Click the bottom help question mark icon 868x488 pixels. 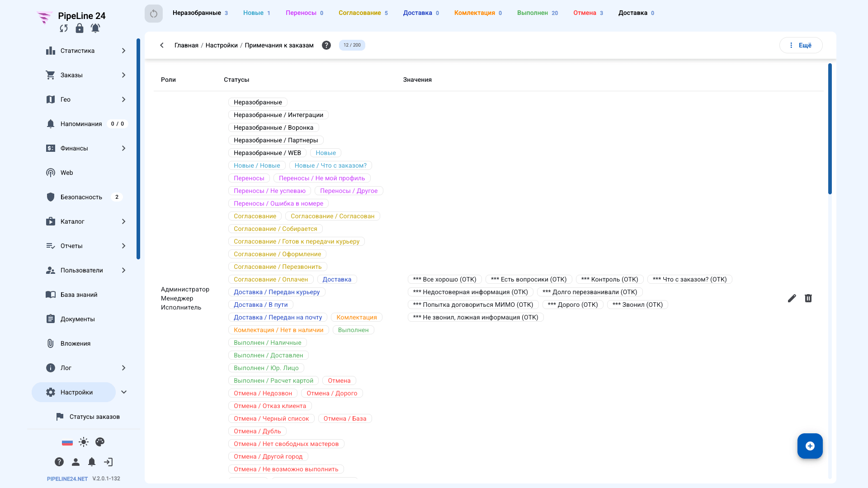tap(59, 462)
